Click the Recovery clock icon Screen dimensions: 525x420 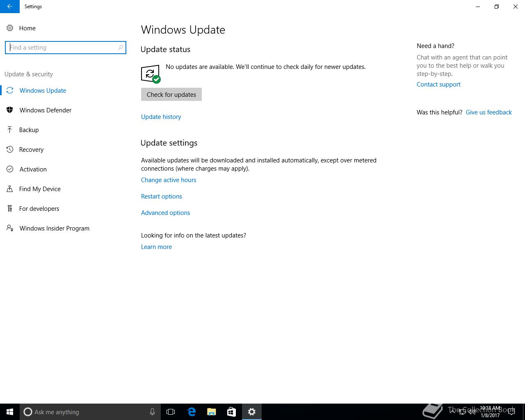click(x=10, y=149)
